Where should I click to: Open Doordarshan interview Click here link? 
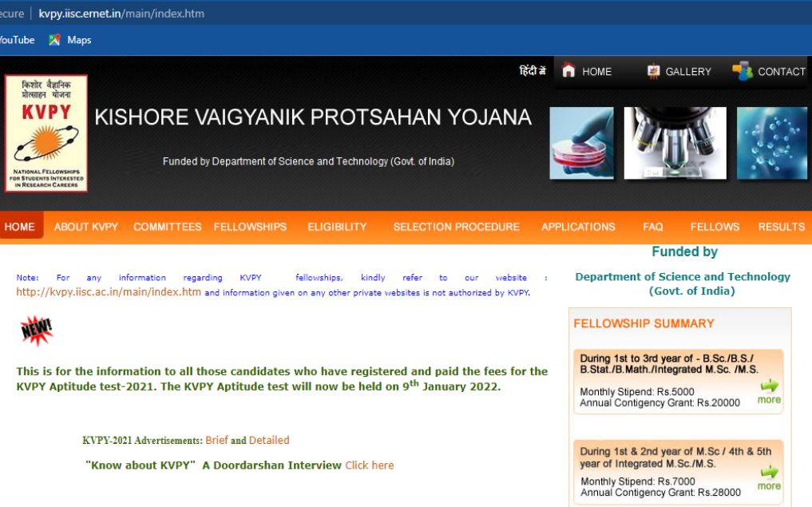(x=370, y=465)
